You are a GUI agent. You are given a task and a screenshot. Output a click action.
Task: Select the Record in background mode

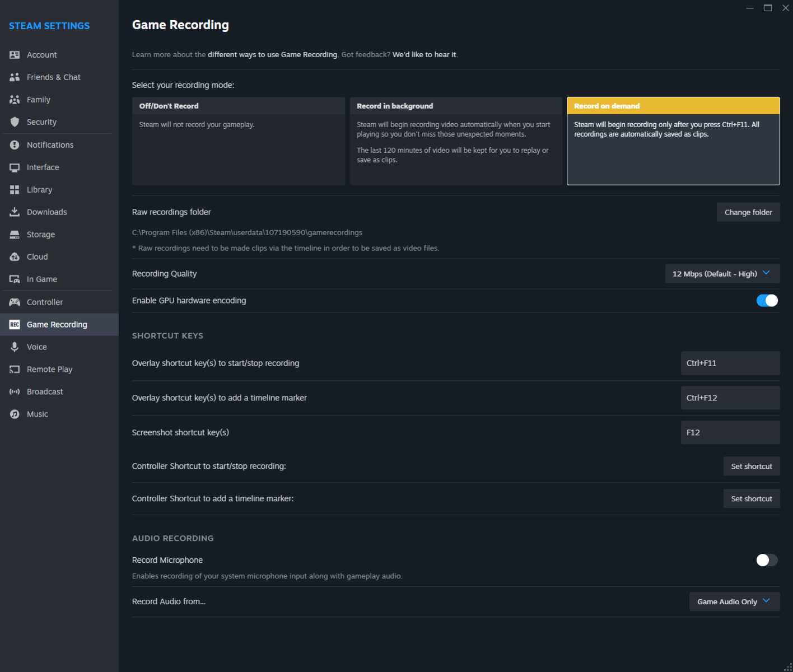455,140
